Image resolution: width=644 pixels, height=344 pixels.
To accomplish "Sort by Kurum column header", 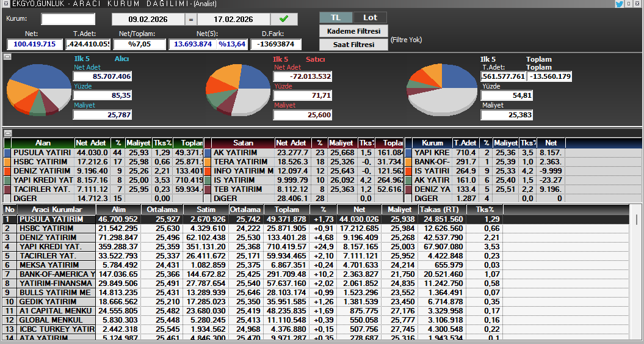I will [x=432, y=143].
